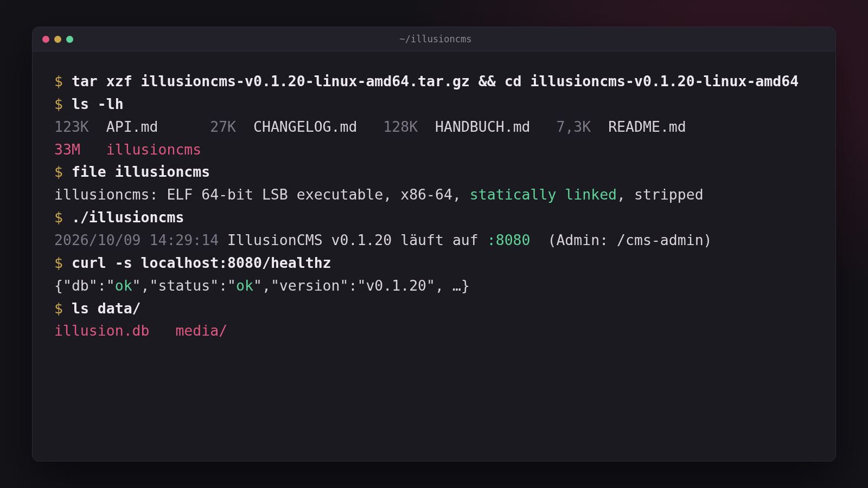
Task: Click the 123K file size value
Action: pos(72,127)
